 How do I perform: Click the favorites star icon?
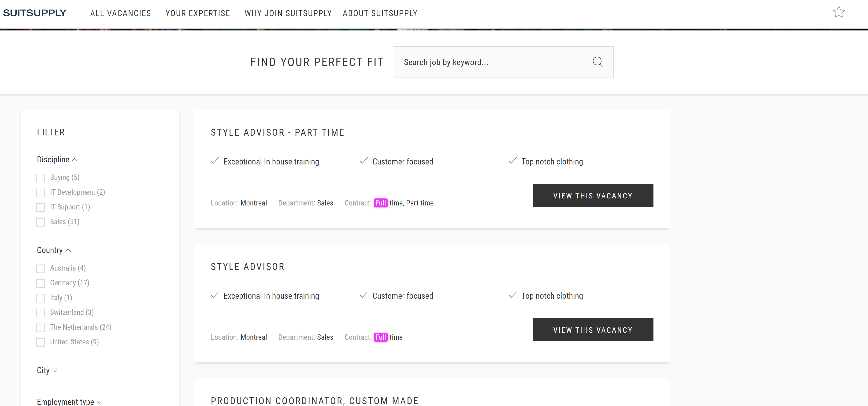tap(839, 12)
